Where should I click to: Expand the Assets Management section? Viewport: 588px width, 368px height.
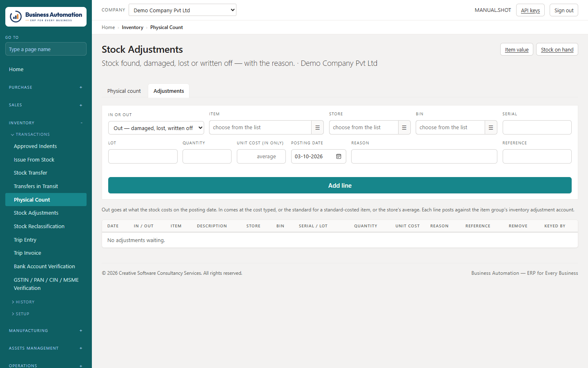tap(46, 348)
